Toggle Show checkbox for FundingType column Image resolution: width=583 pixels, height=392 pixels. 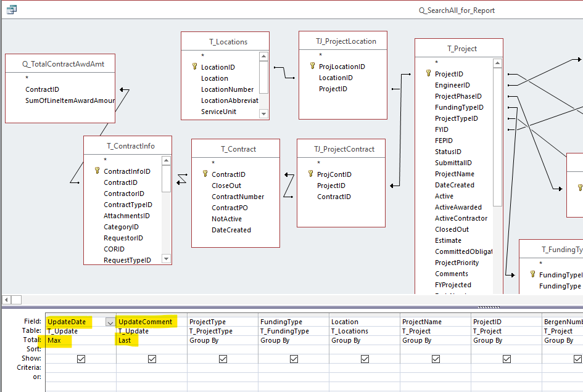click(294, 359)
